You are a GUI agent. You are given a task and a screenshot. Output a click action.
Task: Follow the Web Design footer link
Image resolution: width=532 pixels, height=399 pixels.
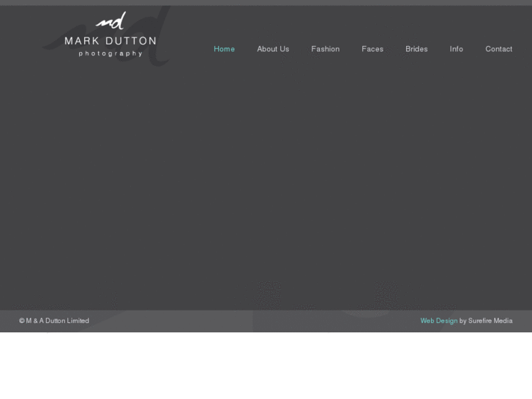pos(438,321)
